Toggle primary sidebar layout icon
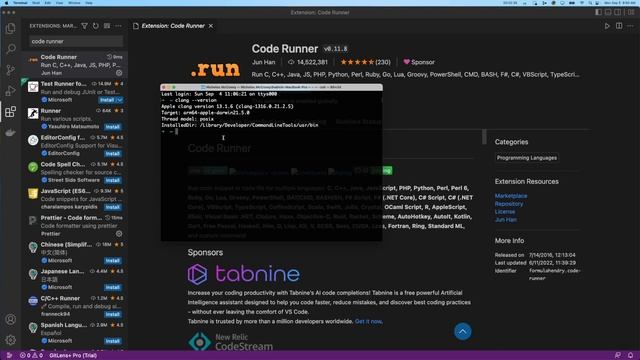The image size is (640, 360). 598,12
